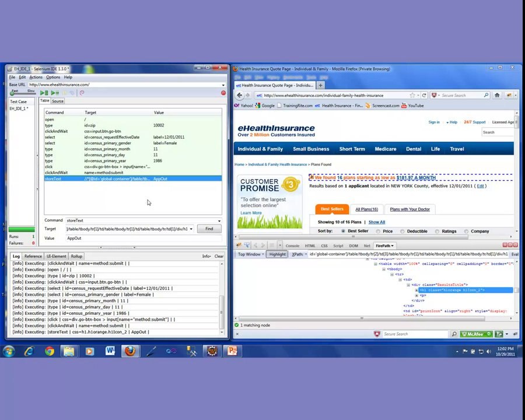Click the FirePath XPath expression field

click(408, 254)
